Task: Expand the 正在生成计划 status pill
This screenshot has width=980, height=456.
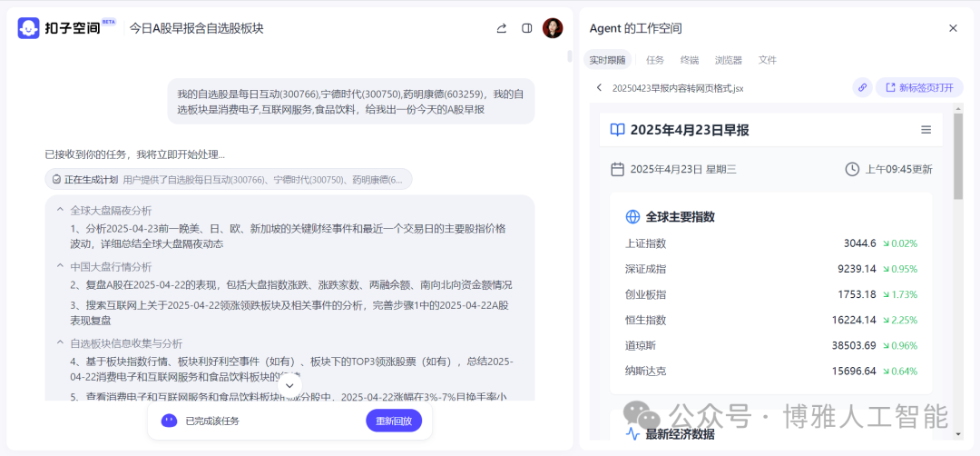Action: [x=228, y=180]
